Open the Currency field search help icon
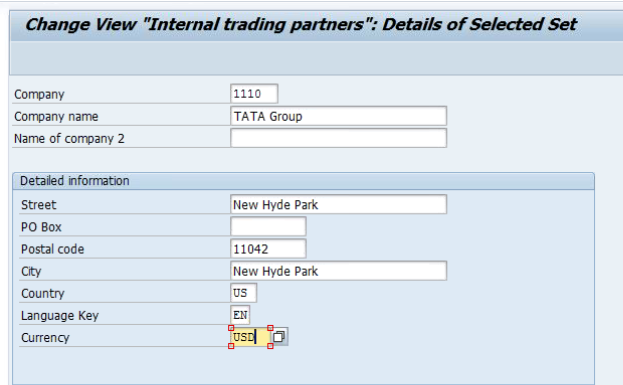 [280, 337]
